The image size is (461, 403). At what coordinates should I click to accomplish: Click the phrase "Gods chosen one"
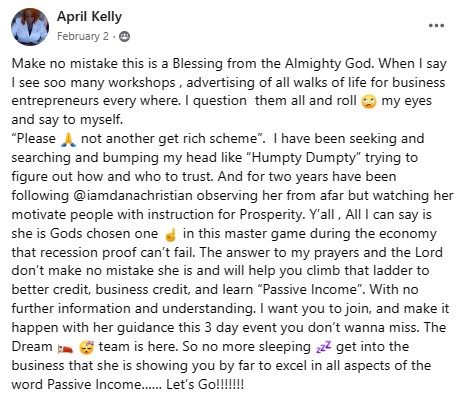pyautogui.click(x=104, y=234)
